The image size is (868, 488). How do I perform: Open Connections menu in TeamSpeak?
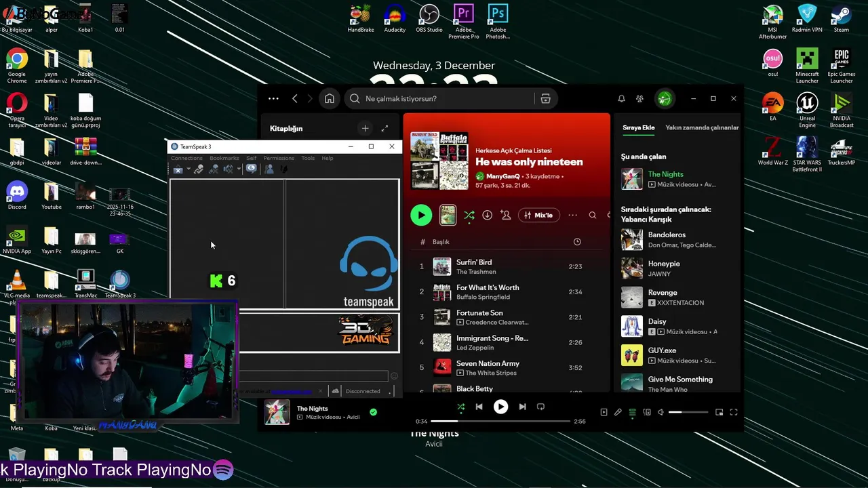pyautogui.click(x=186, y=158)
